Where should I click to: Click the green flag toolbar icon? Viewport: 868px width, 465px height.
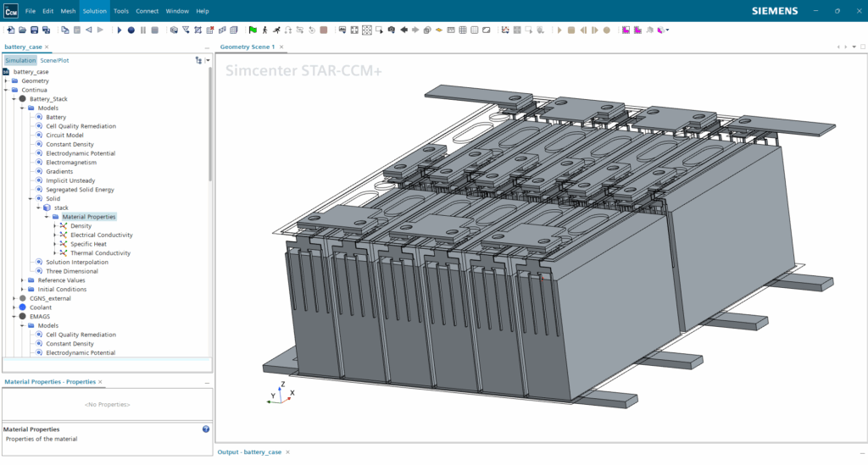tap(253, 30)
